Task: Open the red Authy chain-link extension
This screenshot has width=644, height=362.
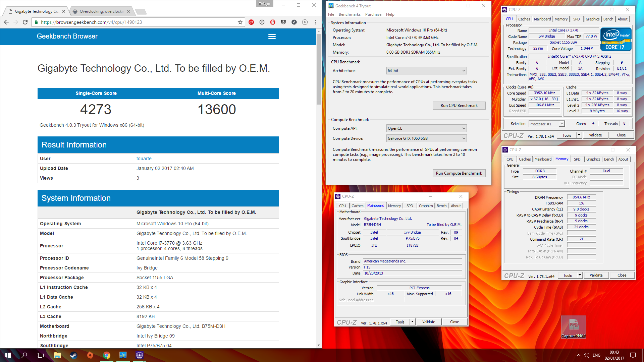Action: [251, 22]
